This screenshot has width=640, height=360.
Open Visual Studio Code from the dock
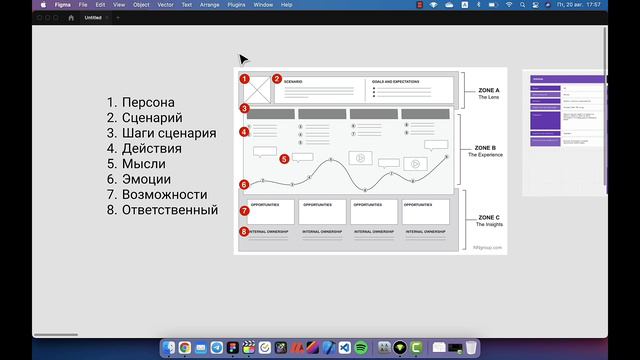345,347
